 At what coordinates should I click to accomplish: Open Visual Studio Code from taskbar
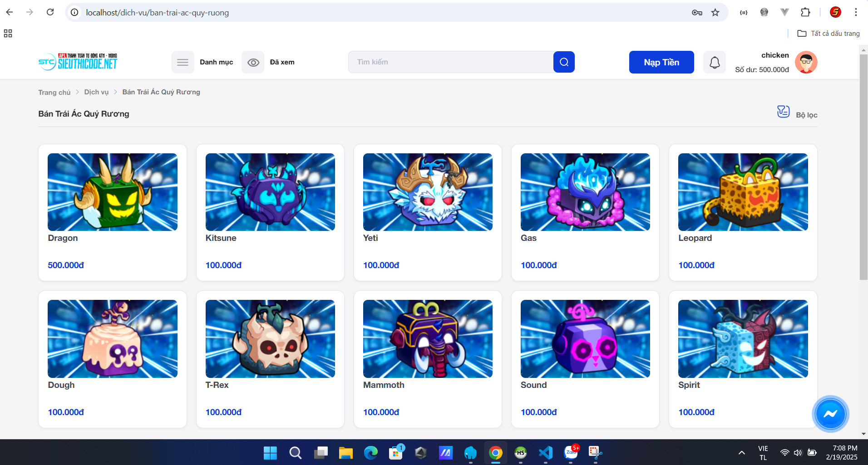545,453
